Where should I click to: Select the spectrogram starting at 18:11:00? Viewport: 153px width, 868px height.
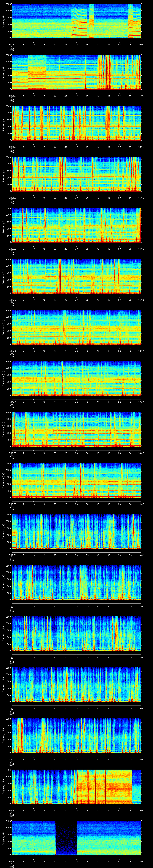[x=76, y=123]
